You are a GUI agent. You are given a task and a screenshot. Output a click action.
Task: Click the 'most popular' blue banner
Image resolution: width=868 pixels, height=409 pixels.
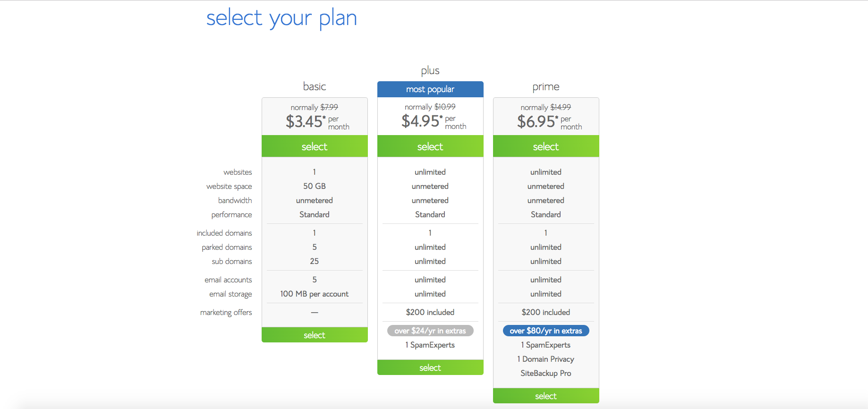pos(430,89)
